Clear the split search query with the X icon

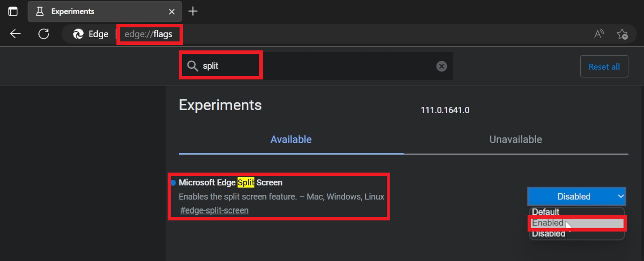click(x=441, y=66)
